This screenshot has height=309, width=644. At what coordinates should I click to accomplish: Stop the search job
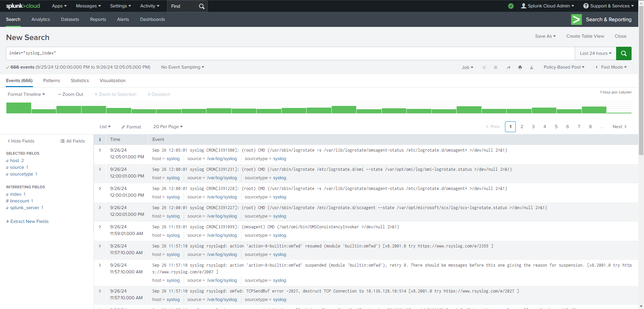495,67
